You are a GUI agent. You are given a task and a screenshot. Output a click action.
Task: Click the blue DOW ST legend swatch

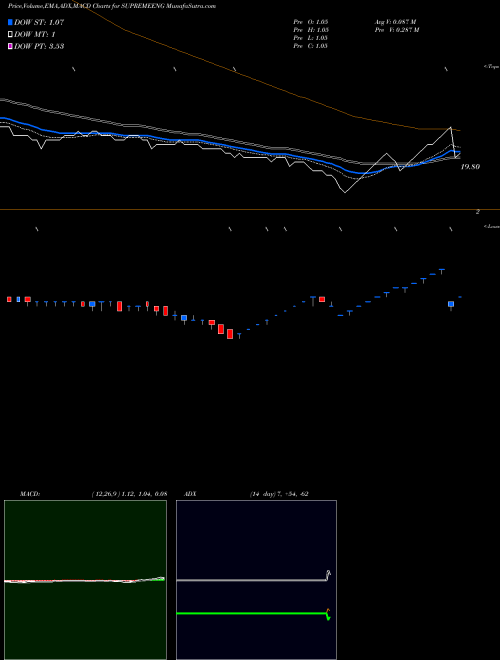(x=11, y=22)
